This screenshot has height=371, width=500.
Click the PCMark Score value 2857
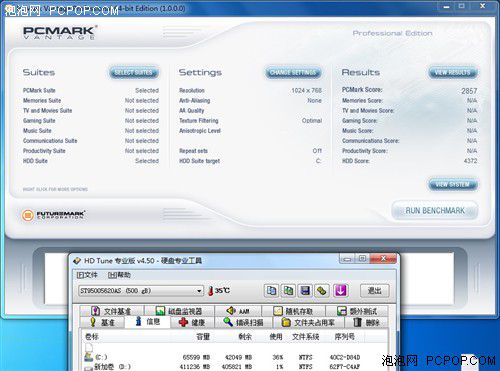tap(469, 91)
